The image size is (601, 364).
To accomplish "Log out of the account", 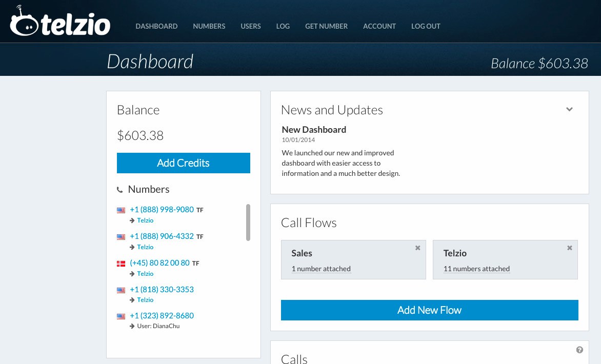I will point(426,26).
